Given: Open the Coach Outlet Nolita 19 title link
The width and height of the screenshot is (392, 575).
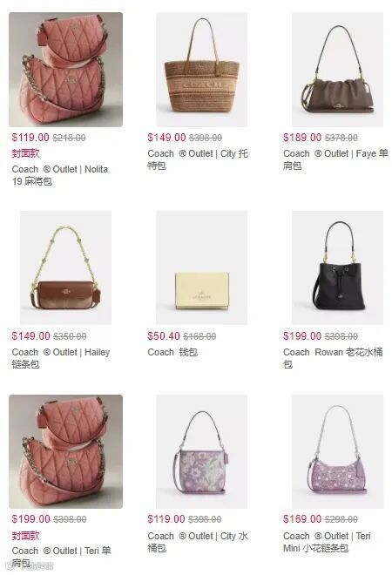Looking at the screenshot, I should 60,175.
